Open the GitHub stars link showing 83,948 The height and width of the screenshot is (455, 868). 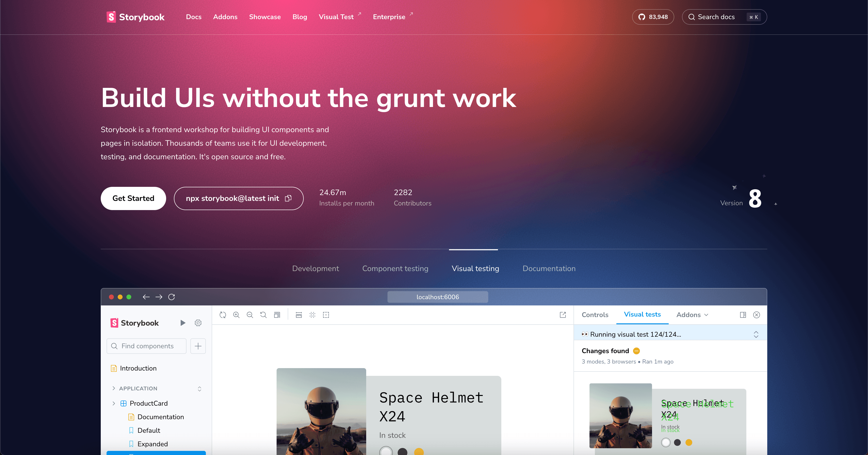(653, 17)
